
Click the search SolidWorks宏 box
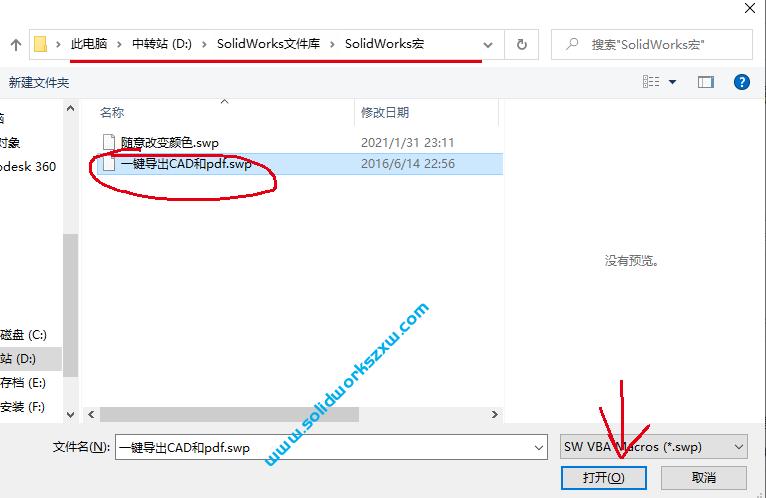click(x=652, y=44)
